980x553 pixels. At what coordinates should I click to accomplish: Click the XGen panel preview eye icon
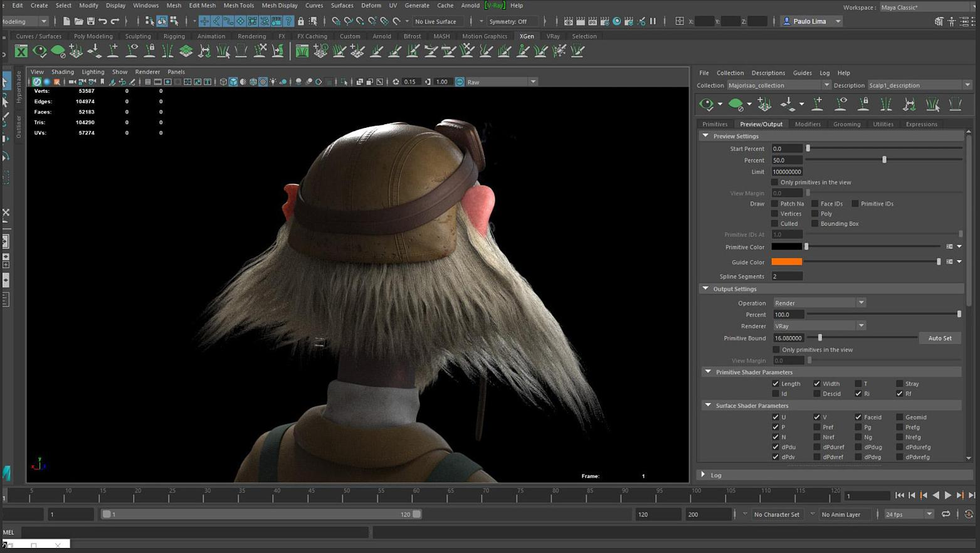click(x=707, y=104)
